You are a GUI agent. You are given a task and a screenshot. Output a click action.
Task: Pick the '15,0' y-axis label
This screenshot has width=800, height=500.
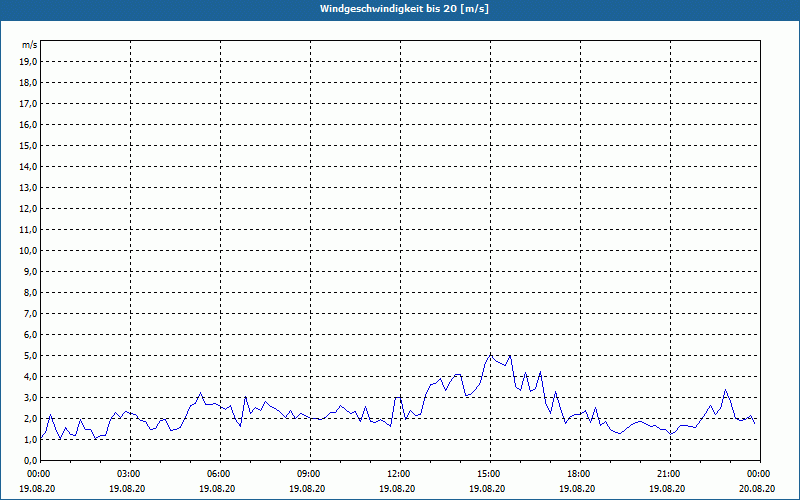coord(28,145)
